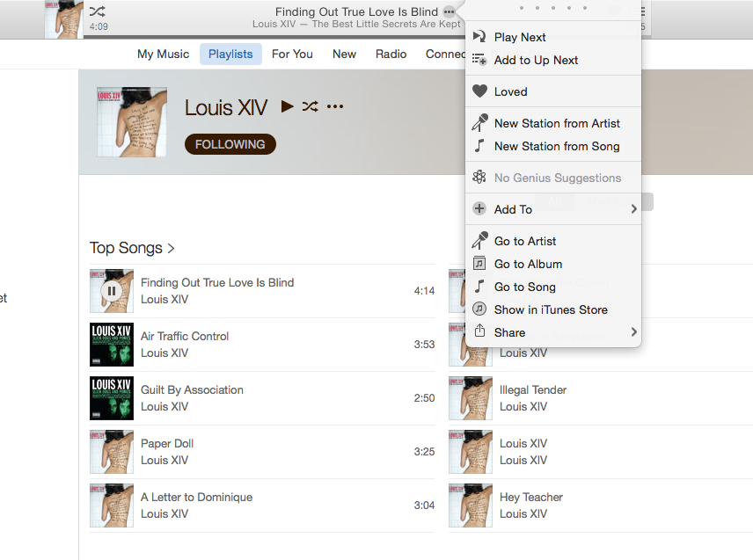Select the Guilt By Association song
The image size is (753, 560).
coord(192,389)
